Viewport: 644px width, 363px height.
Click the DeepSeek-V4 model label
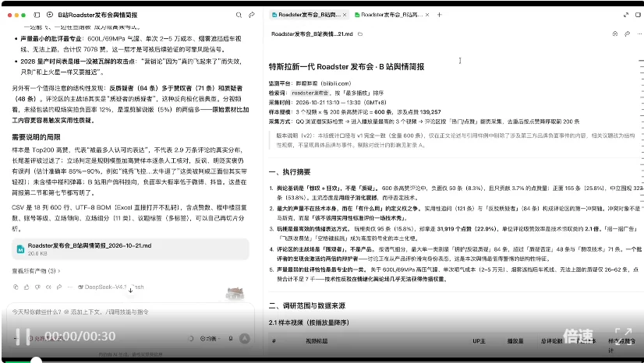tap(111, 287)
